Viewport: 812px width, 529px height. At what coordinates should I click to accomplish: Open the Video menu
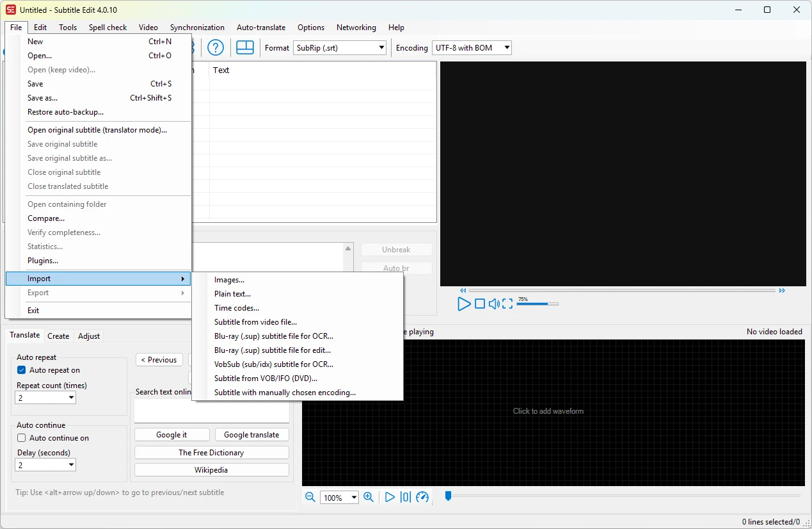[x=148, y=28]
